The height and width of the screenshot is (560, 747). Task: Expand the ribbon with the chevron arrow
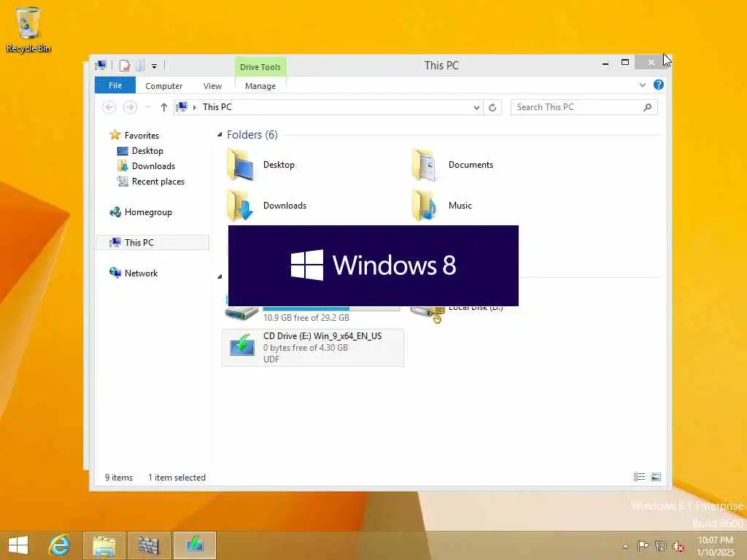(642, 85)
